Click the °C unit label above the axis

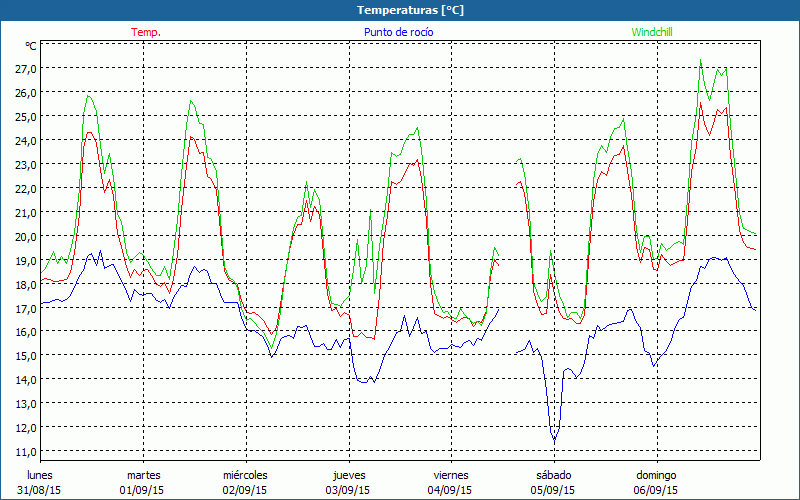pyautogui.click(x=31, y=46)
